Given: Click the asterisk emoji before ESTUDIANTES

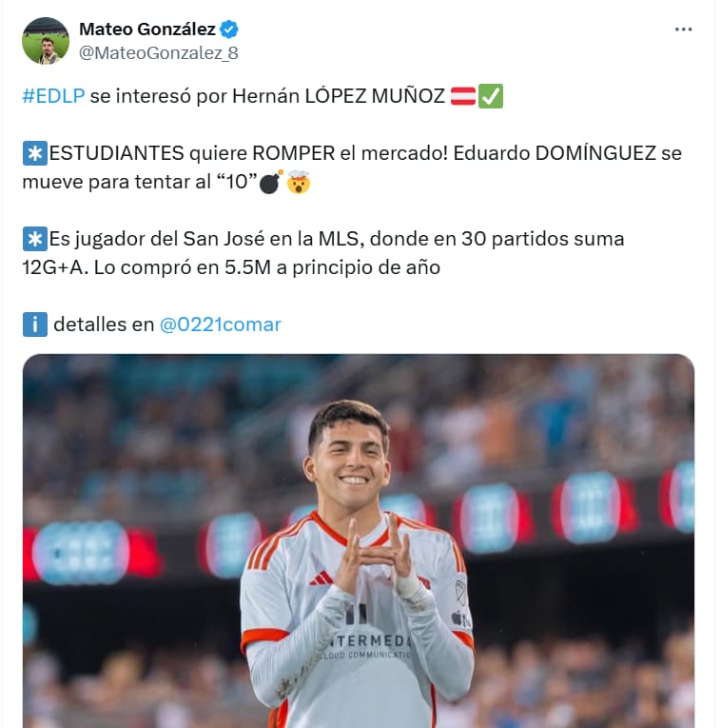Looking at the screenshot, I should coord(35,153).
